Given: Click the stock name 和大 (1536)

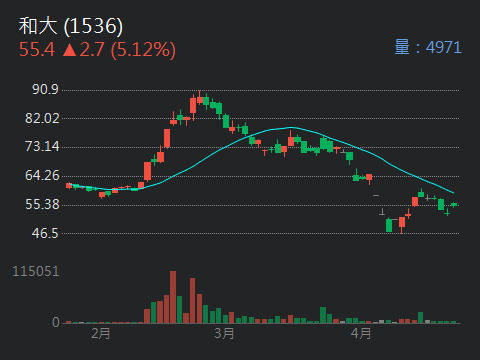Looking at the screenshot, I should click(x=71, y=26).
